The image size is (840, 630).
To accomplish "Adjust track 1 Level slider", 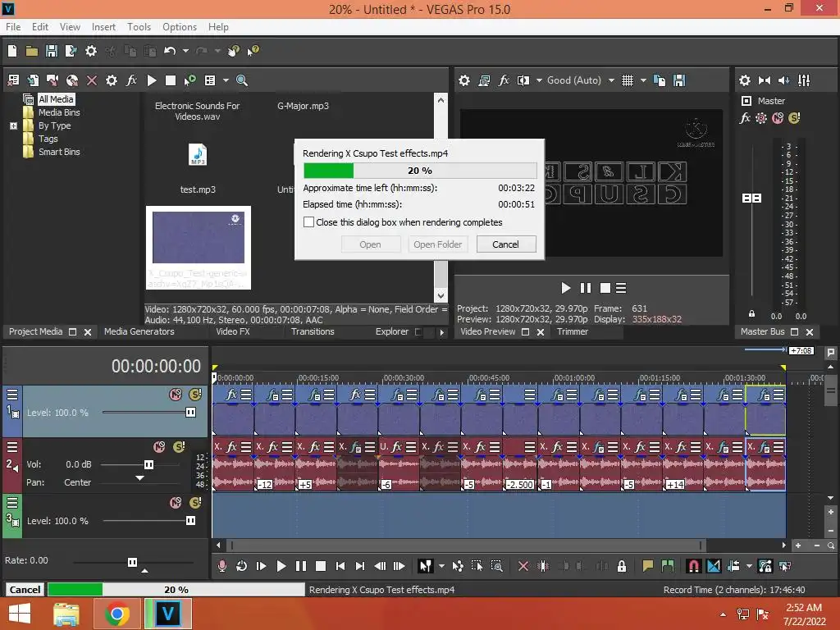I will [x=190, y=413].
